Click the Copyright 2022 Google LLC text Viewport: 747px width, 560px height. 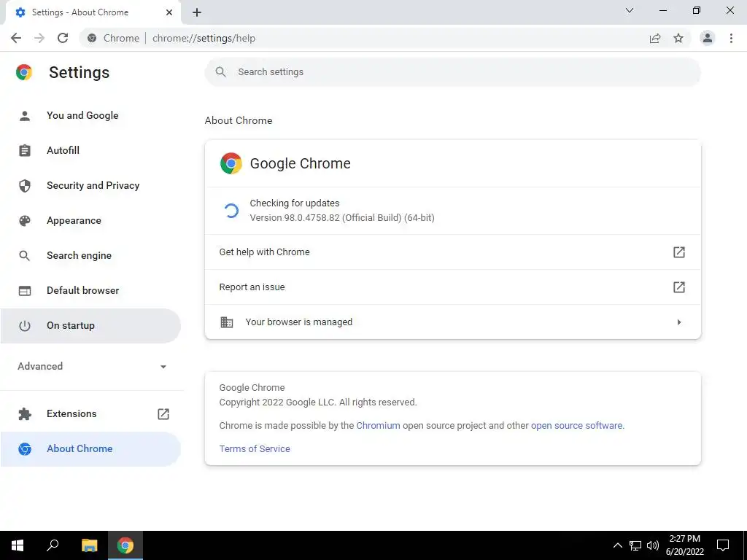(x=318, y=402)
